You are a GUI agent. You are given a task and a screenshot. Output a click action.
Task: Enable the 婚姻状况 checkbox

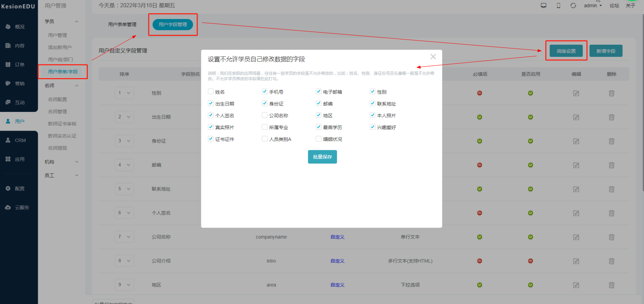point(319,139)
